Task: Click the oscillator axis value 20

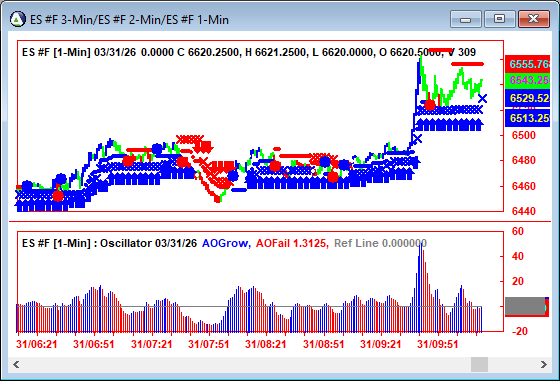Action: 518,281
